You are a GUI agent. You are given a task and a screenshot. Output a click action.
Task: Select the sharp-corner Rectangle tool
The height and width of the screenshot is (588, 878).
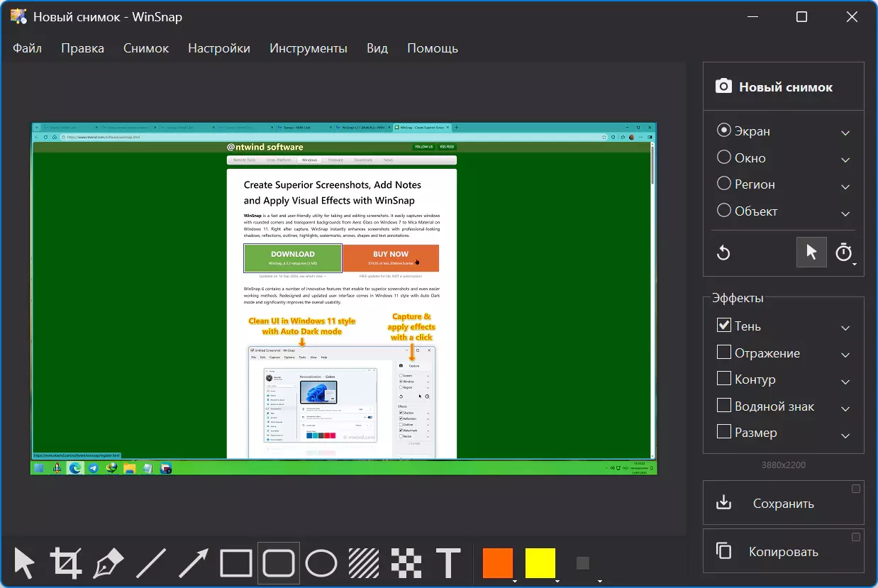pos(235,563)
